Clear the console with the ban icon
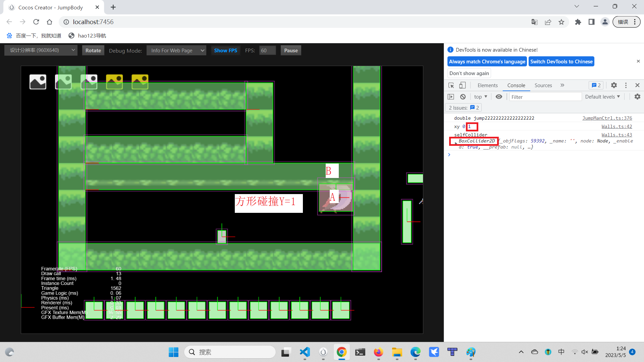The image size is (644, 362). (x=463, y=97)
